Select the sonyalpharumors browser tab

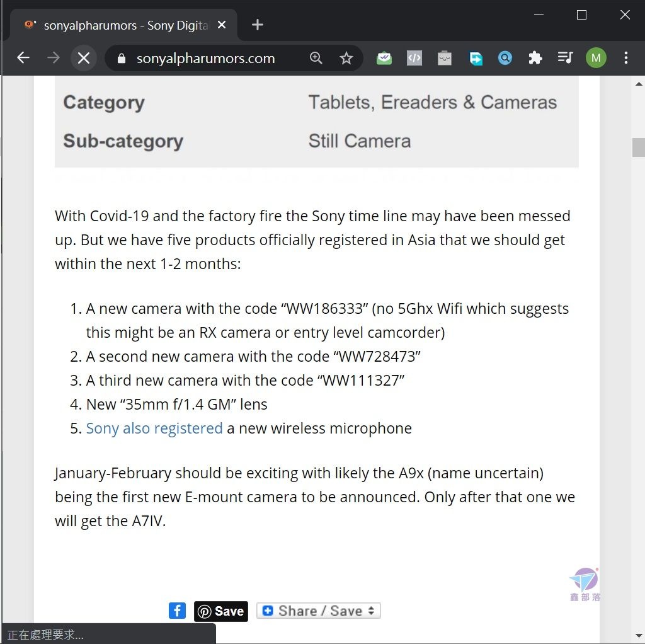point(123,25)
